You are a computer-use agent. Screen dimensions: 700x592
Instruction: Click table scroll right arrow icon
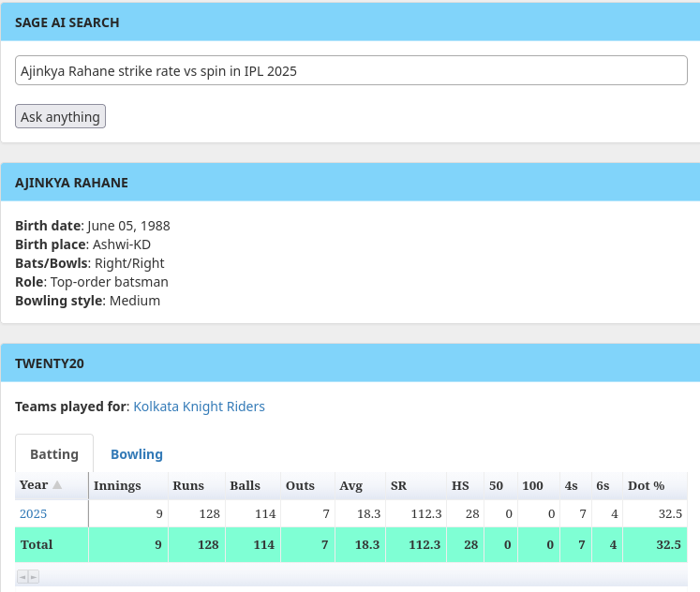[34, 577]
